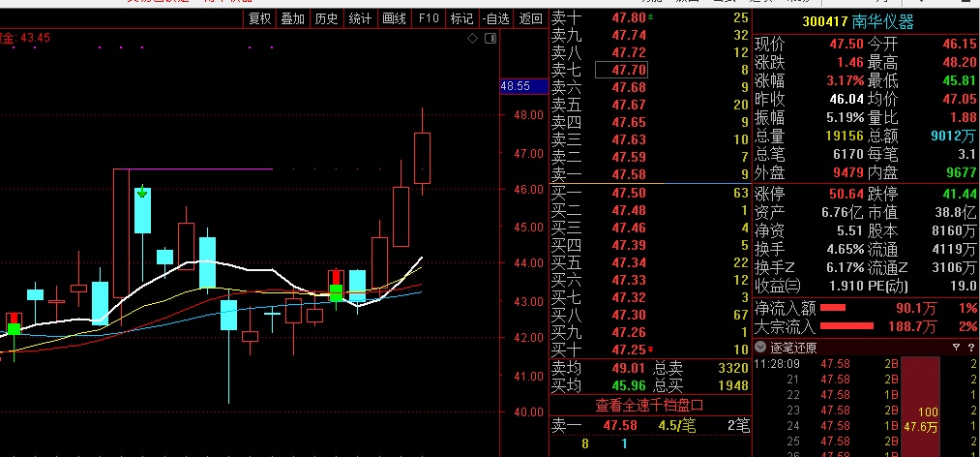980x457 pixels.
Task: Click the 最高 value 48.20
Action: pyautogui.click(x=960, y=63)
